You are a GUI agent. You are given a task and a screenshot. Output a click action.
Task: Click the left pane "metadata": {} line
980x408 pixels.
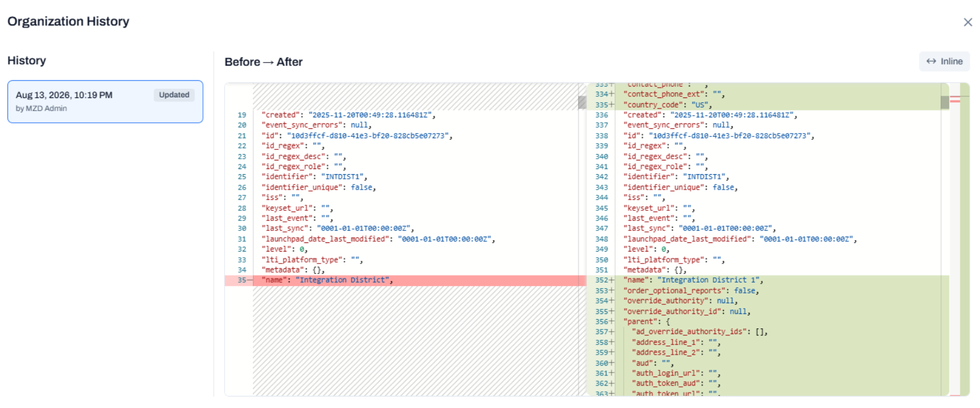click(293, 270)
